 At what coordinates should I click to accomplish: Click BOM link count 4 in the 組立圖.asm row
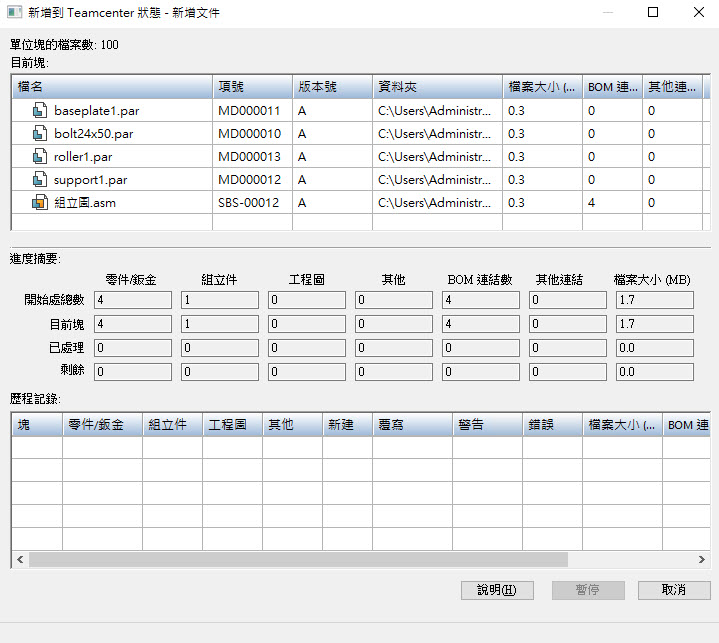592,203
